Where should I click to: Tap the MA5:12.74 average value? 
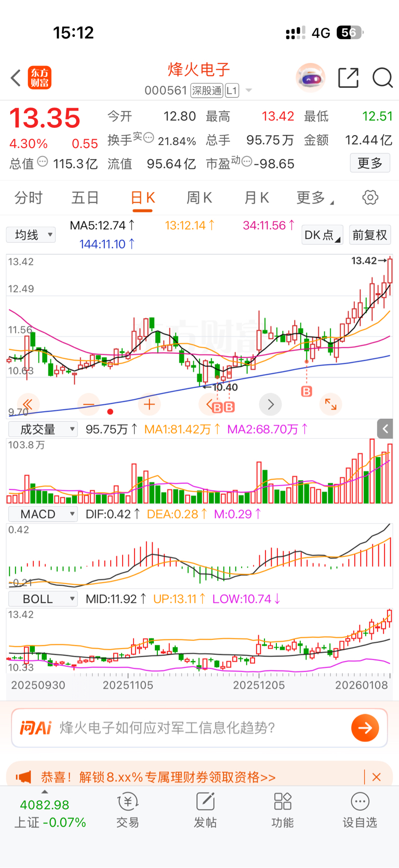coord(102,226)
